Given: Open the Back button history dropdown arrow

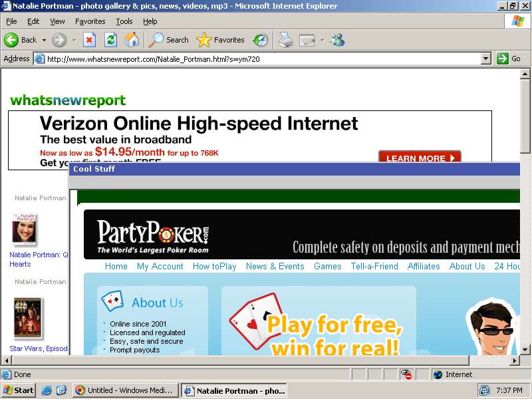Looking at the screenshot, I should (x=44, y=40).
